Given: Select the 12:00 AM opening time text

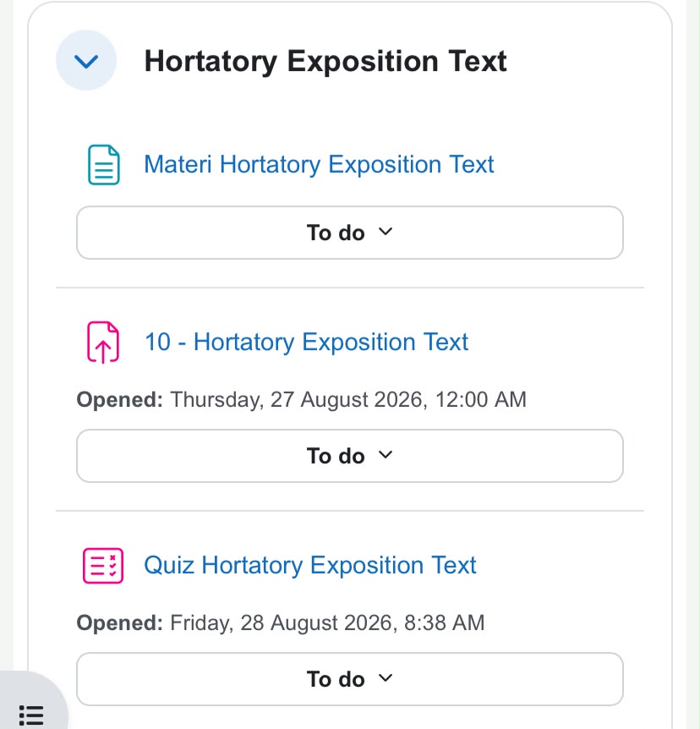Looking at the screenshot, I should pos(480,400).
